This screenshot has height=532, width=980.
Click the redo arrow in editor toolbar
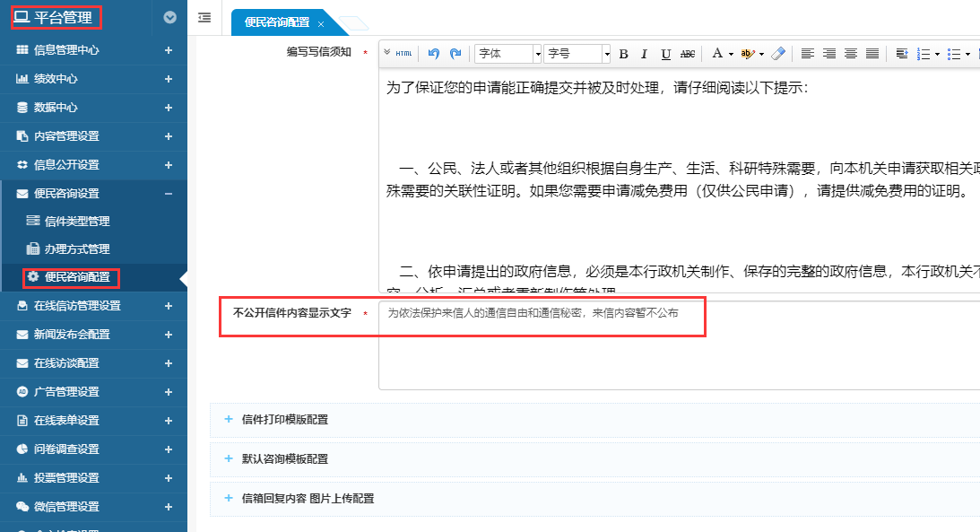pos(455,54)
